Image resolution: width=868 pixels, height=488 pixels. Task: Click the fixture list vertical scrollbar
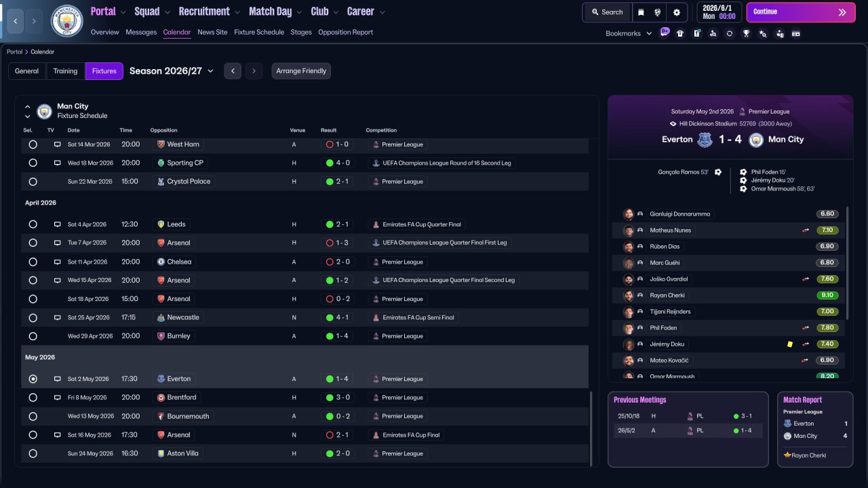tap(591, 428)
